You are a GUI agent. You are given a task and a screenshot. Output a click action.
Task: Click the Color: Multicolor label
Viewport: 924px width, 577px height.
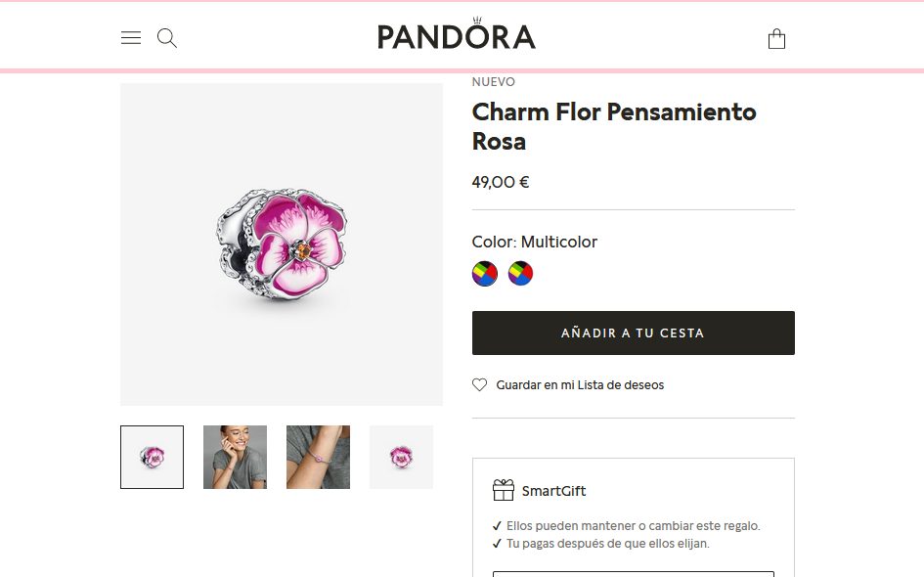coord(534,242)
